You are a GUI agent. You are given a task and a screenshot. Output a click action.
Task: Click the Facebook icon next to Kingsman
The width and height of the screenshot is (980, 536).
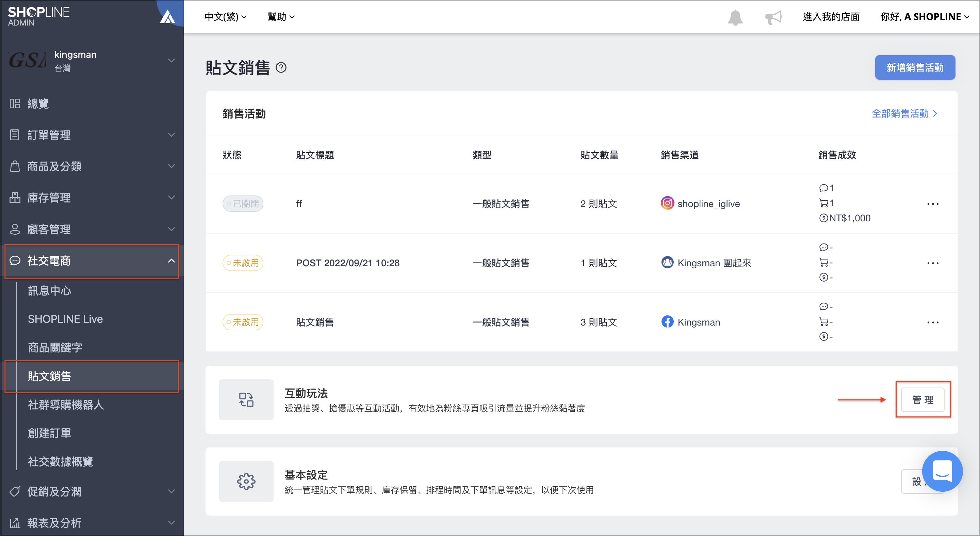[667, 322]
